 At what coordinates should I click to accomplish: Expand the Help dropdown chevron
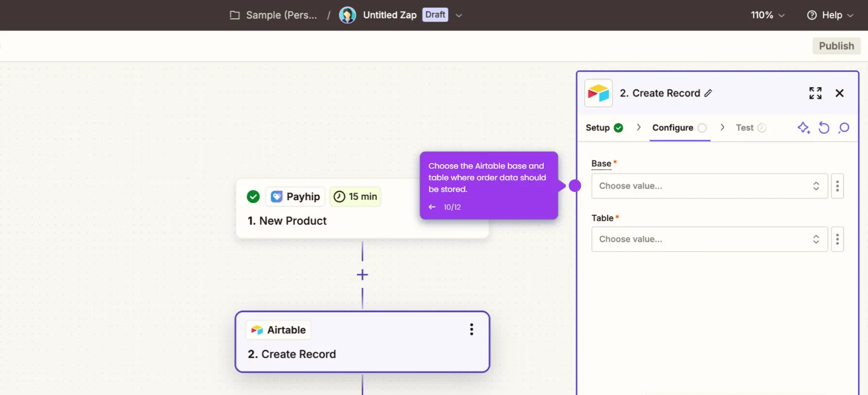tap(850, 16)
